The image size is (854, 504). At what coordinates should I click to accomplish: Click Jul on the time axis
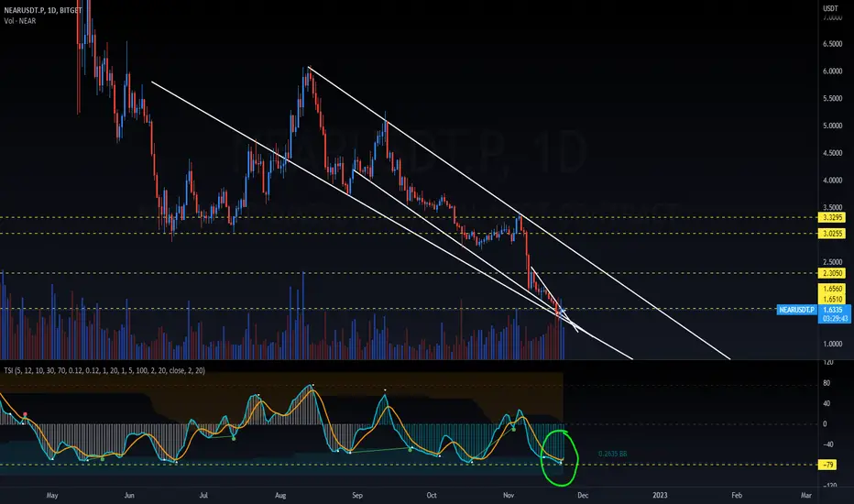pyautogui.click(x=203, y=495)
